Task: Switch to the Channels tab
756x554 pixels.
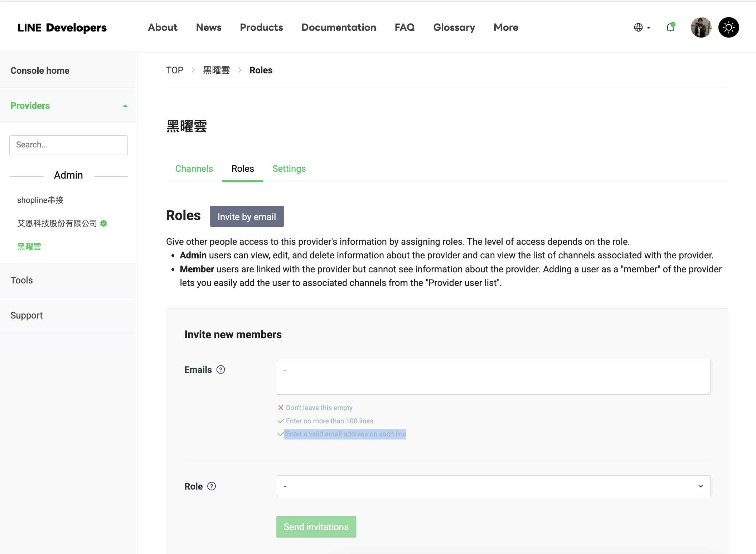Action: (194, 169)
